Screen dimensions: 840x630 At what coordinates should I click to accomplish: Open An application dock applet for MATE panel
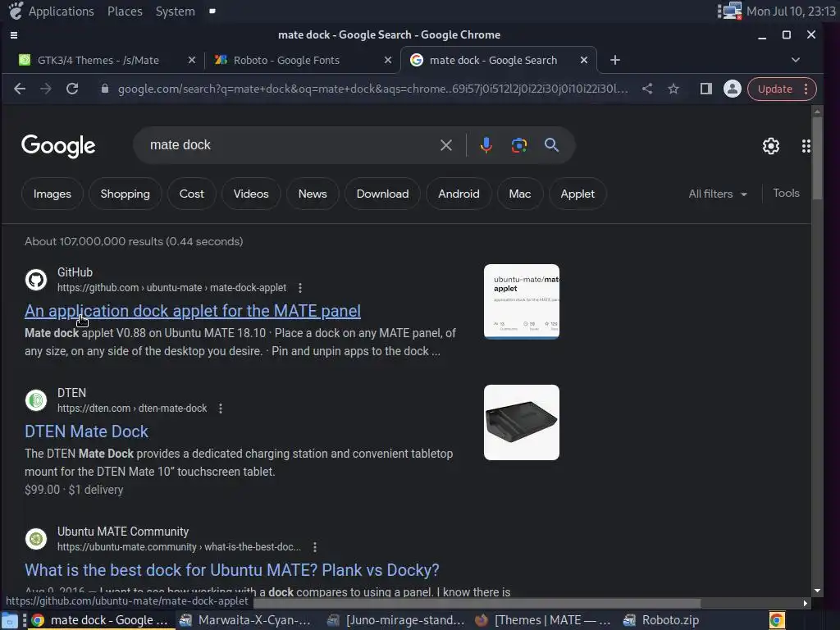[x=192, y=311]
